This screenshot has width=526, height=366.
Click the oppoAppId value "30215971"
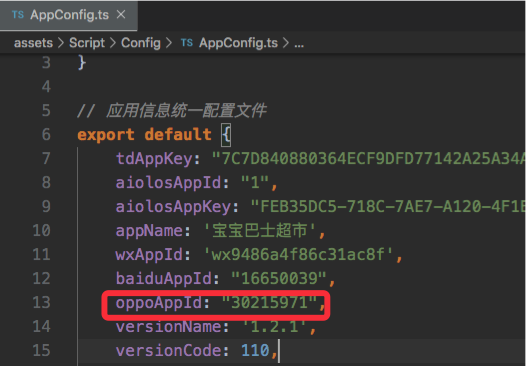(269, 302)
